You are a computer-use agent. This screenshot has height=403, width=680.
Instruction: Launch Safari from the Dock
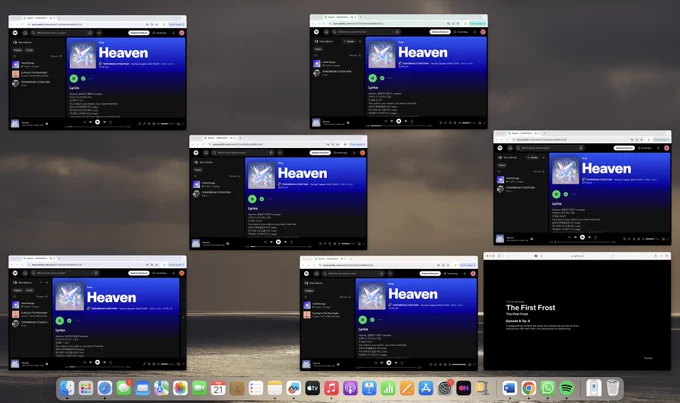105,388
